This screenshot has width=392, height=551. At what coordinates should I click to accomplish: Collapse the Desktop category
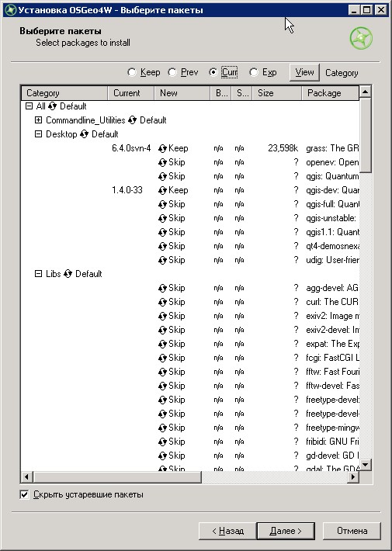pos(38,134)
